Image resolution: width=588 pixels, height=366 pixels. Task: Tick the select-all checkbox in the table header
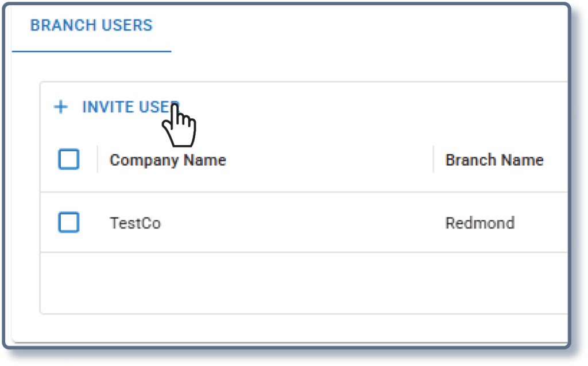point(69,160)
